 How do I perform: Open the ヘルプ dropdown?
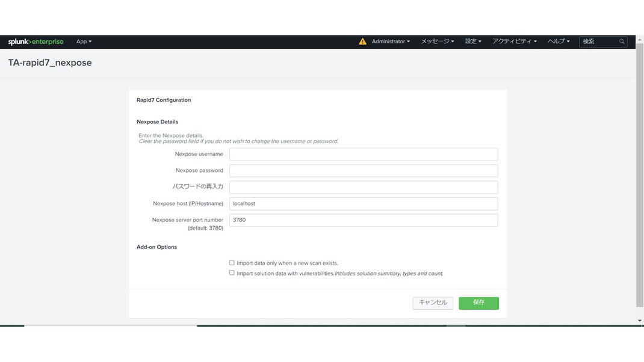(559, 41)
